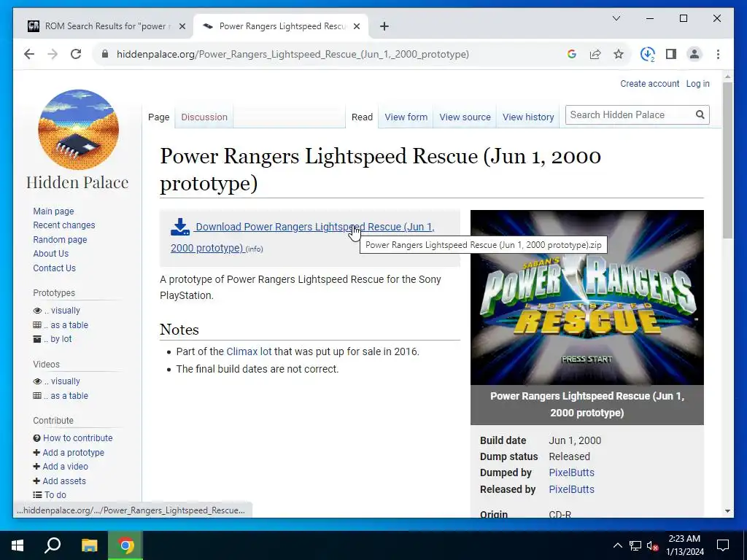The image size is (747, 560).
Task: Click eye icon next to Prototypes visually
Action: click(37, 311)
